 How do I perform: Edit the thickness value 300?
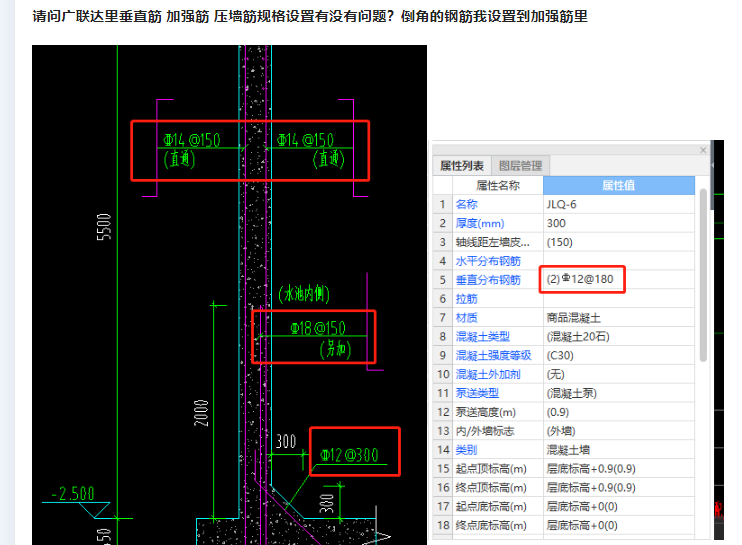pos(619,223)
